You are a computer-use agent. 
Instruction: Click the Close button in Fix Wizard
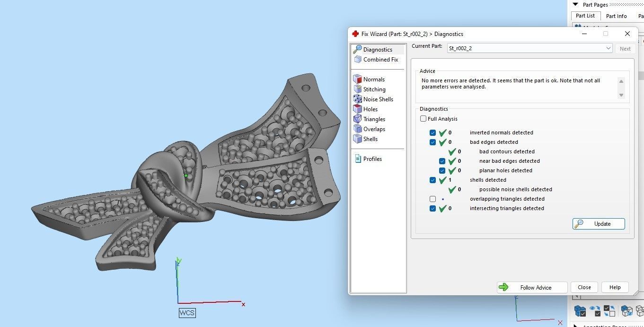coord(584,287)
